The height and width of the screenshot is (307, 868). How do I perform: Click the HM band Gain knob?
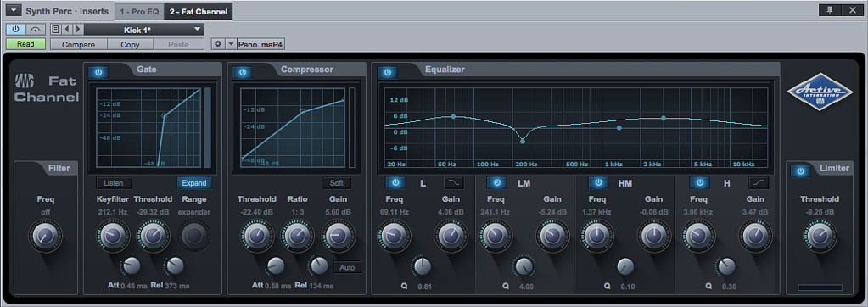[x=653, y=236]
